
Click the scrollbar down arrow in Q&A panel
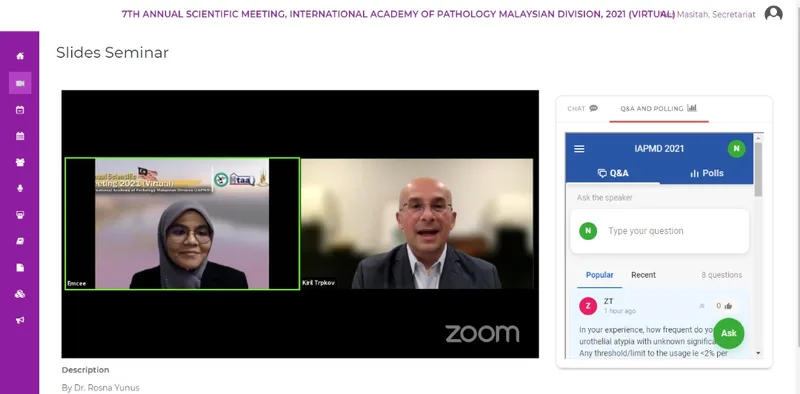(758, 353)
